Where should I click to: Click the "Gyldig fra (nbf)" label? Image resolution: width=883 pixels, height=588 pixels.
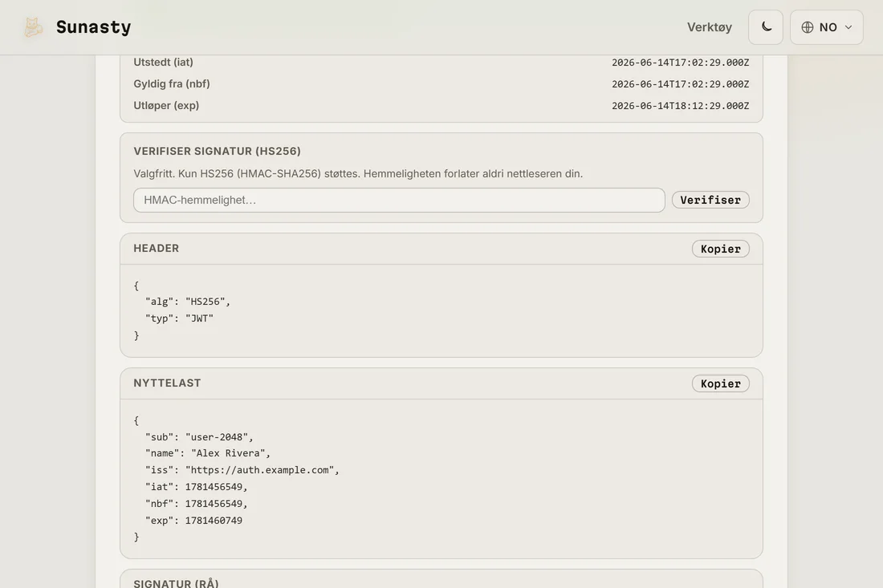[x=172, y=84]
